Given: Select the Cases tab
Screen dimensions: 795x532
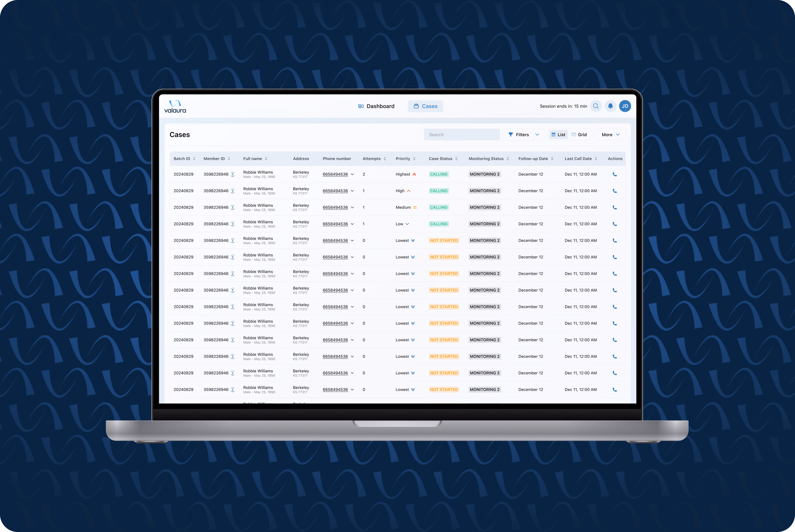Looking at the screenshot, I should pyautogui.click(x=425, y=106).
